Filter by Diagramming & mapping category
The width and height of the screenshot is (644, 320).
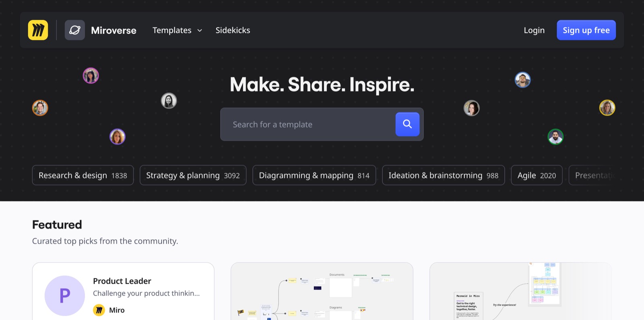tap(314, 175)
